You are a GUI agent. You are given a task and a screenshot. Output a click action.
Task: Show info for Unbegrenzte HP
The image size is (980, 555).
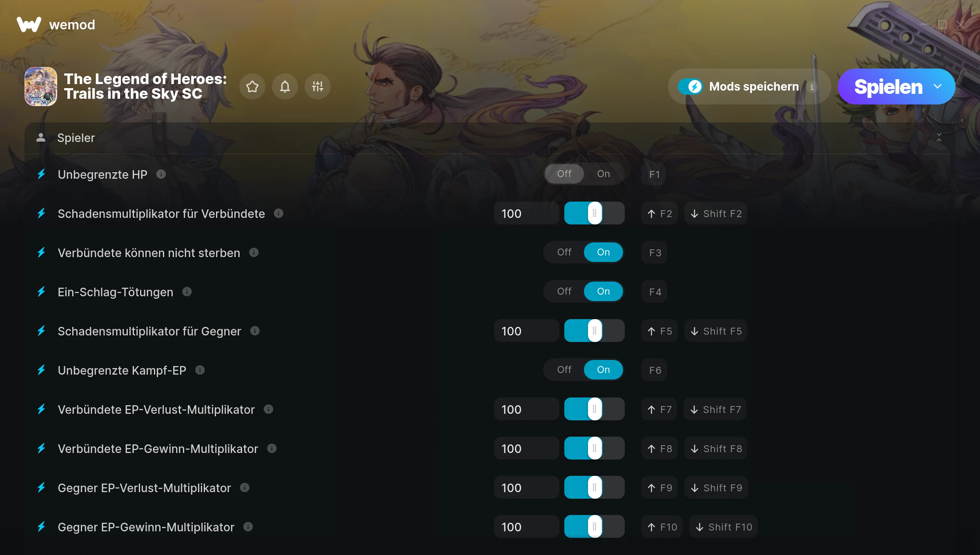pos(161,174)
